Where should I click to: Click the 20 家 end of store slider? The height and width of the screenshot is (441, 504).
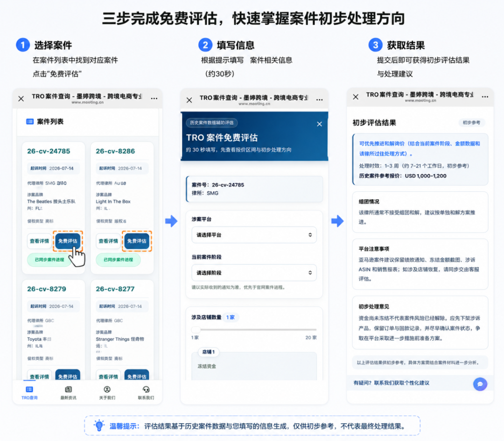pos(311,337)
